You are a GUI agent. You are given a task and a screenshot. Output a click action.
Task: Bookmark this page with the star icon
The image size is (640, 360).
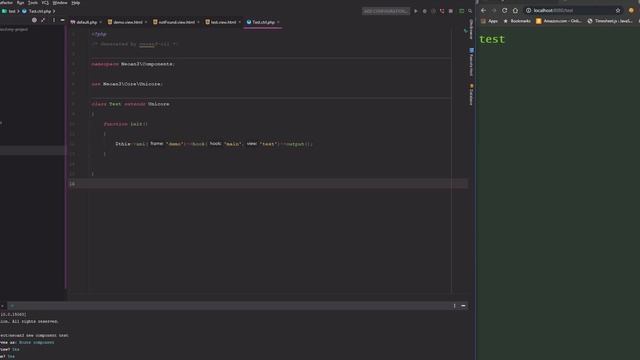click(618, 11)
